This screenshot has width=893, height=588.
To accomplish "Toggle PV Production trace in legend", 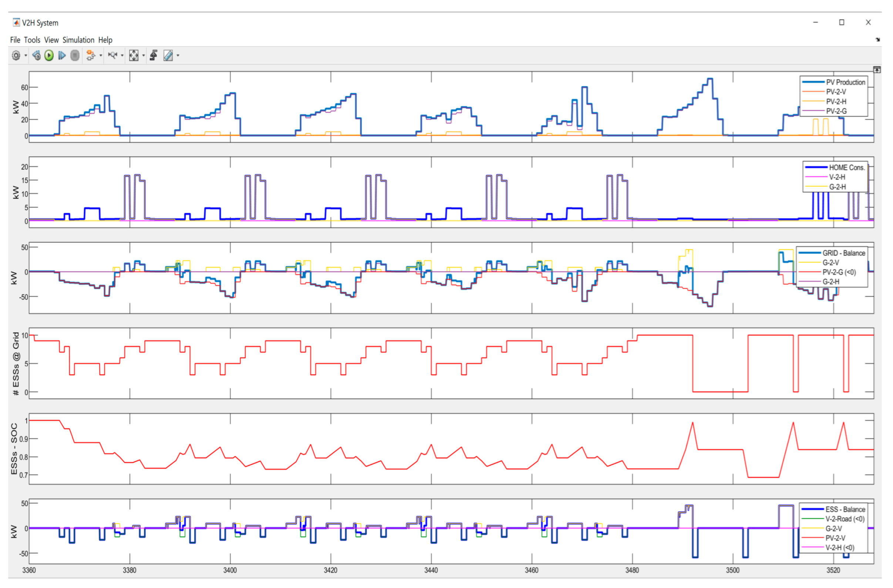I will click(x=845, y=82).
